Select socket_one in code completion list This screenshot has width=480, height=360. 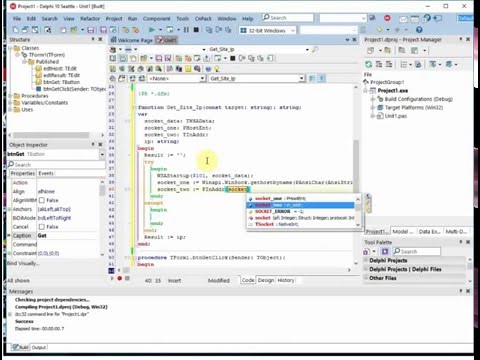pos(301,198)
